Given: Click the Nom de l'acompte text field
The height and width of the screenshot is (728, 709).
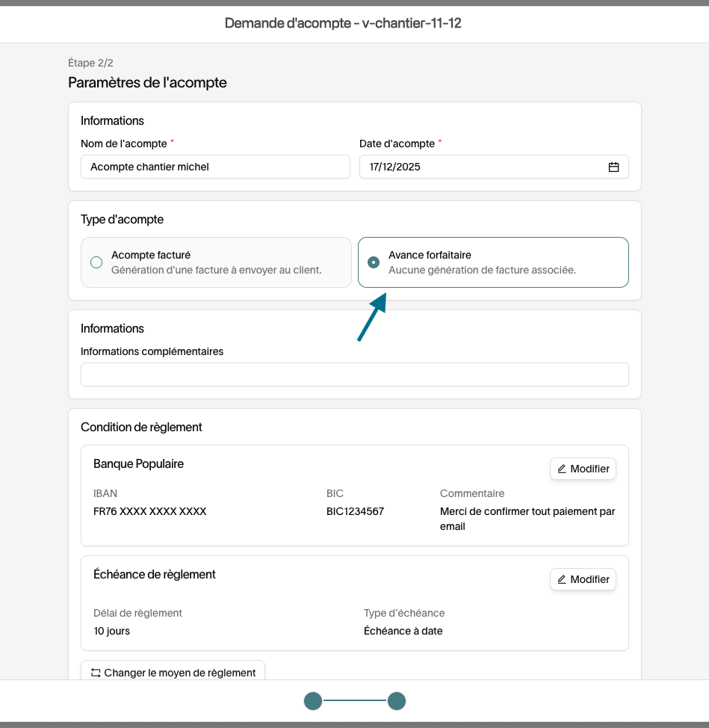Looking at the screenshot, I should tap(215, 167).
